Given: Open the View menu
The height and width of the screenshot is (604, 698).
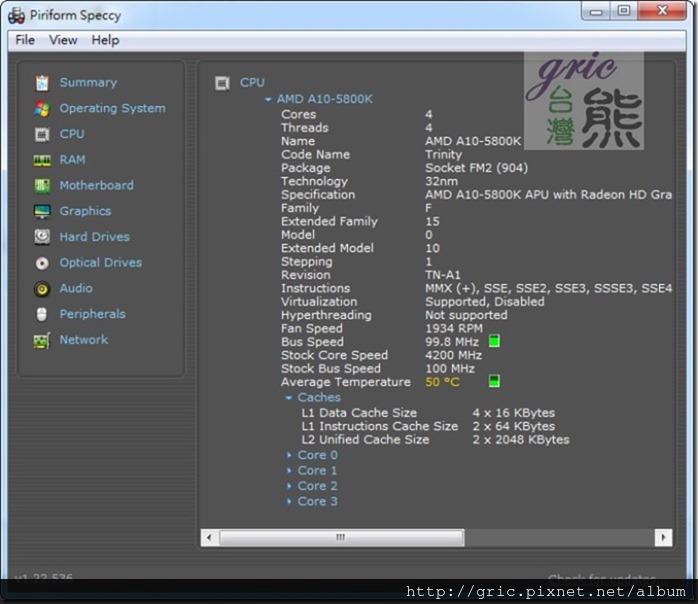Looking at the screenshot, I should pos(63,40).
